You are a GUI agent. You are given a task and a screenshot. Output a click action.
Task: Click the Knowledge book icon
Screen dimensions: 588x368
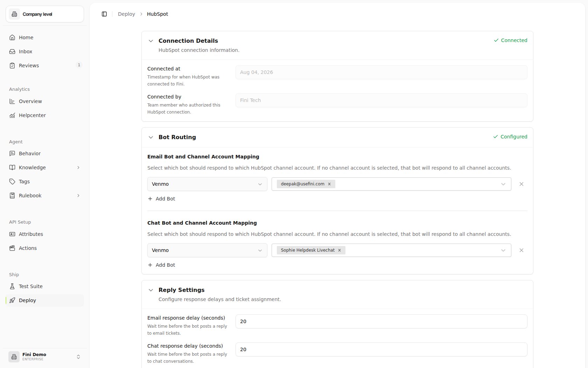[x=12, y=168]
